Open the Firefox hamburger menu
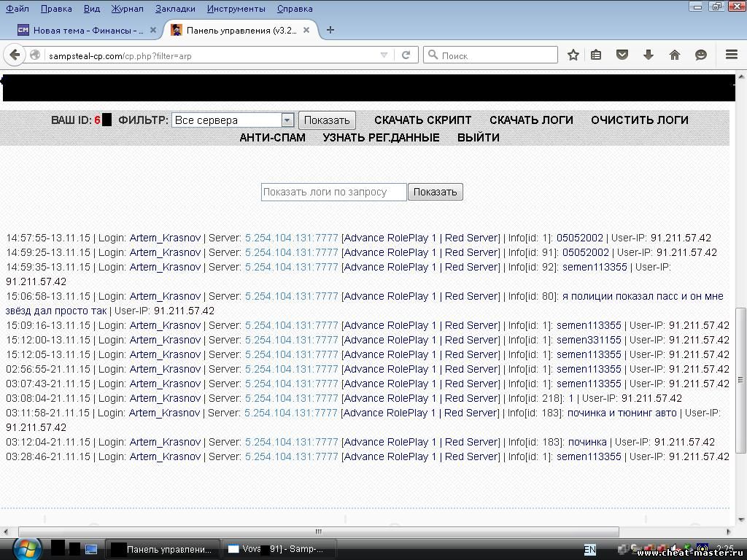The width and height of the screenshot is (747, 560). 732,55
